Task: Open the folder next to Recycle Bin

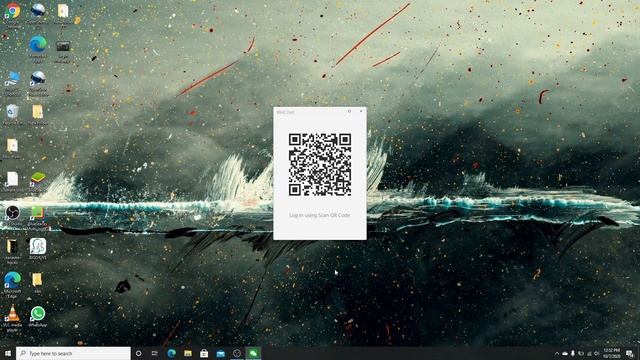Action: click(38, 115)
